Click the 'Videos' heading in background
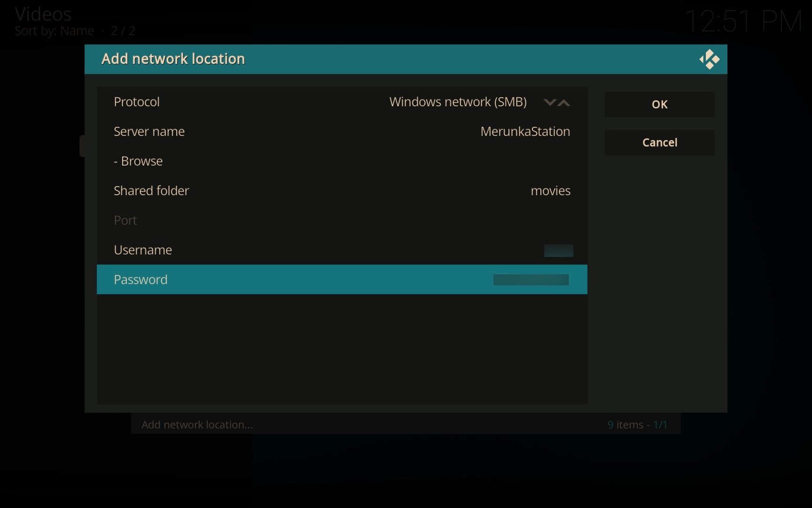This screenshot has height=508, width=812. tap(43, 14)
